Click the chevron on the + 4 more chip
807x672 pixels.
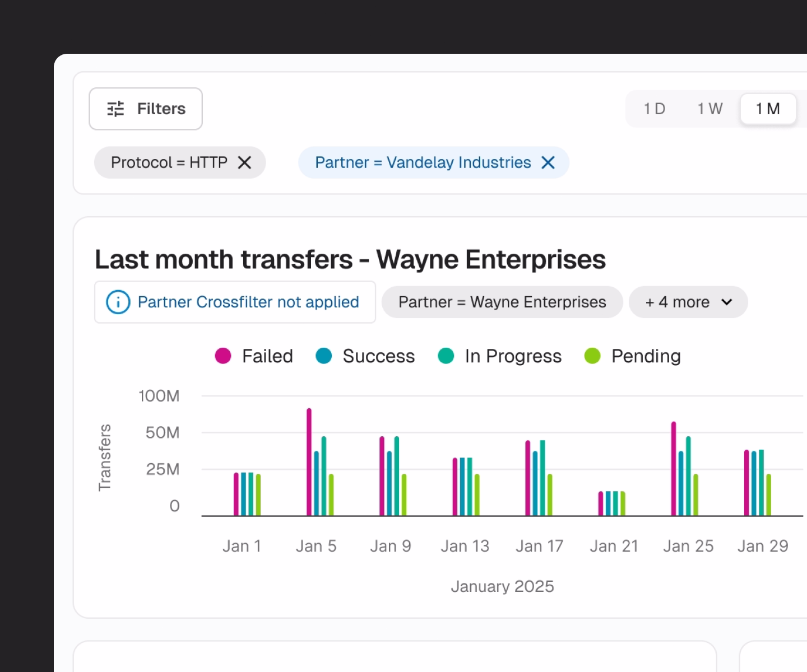(727, 302)
